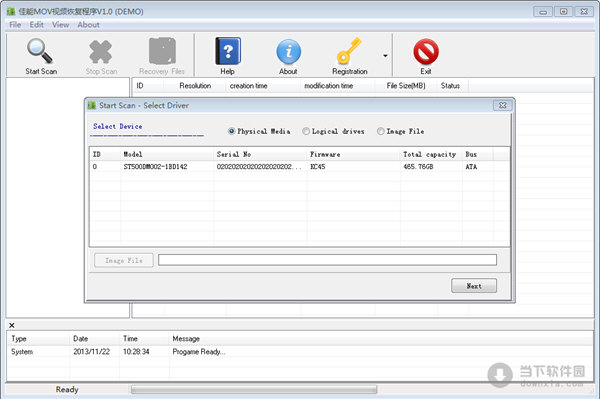Click the Progame Ready... log message
The height and width of the screenshot is (399, 600).
click(x=199, y=352)
